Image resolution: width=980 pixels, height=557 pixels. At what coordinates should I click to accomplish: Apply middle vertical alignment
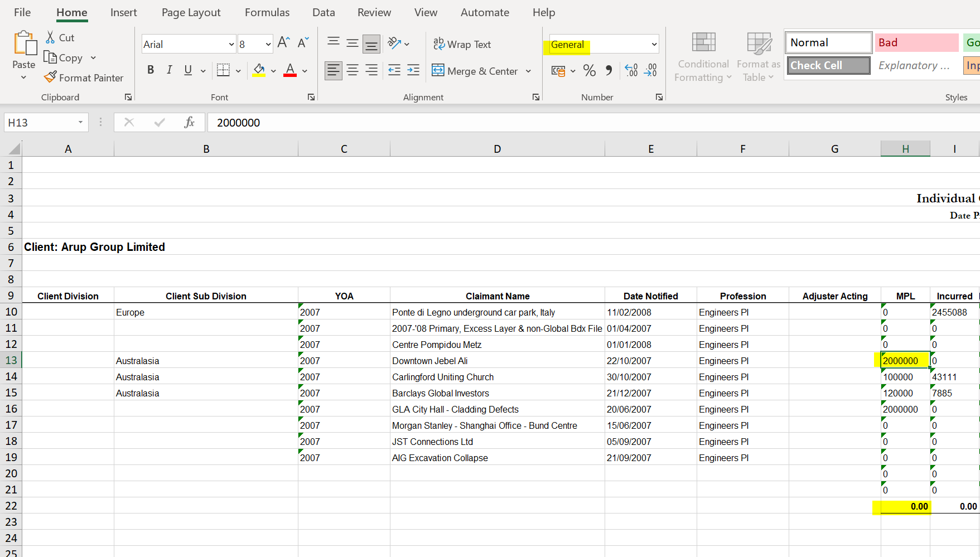353,43
